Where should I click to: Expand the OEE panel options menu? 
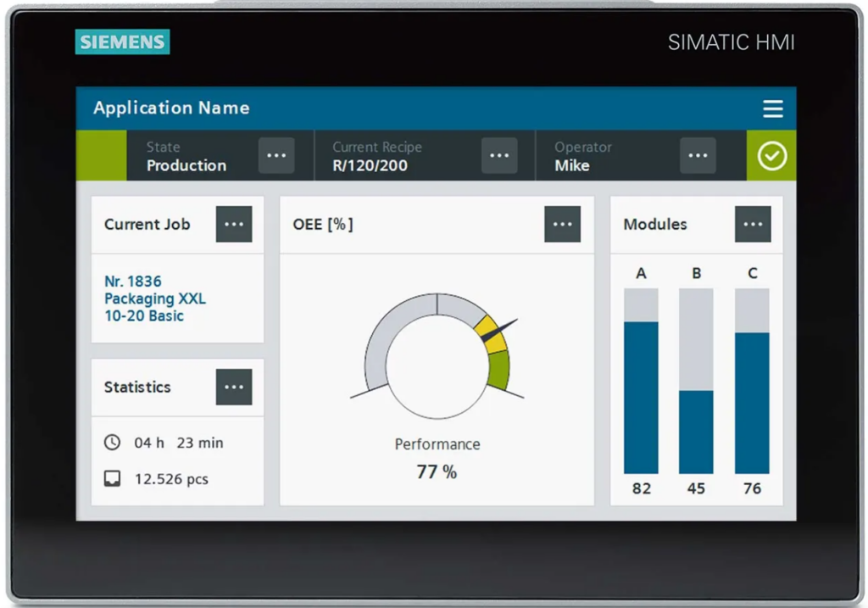click(562, 224)
